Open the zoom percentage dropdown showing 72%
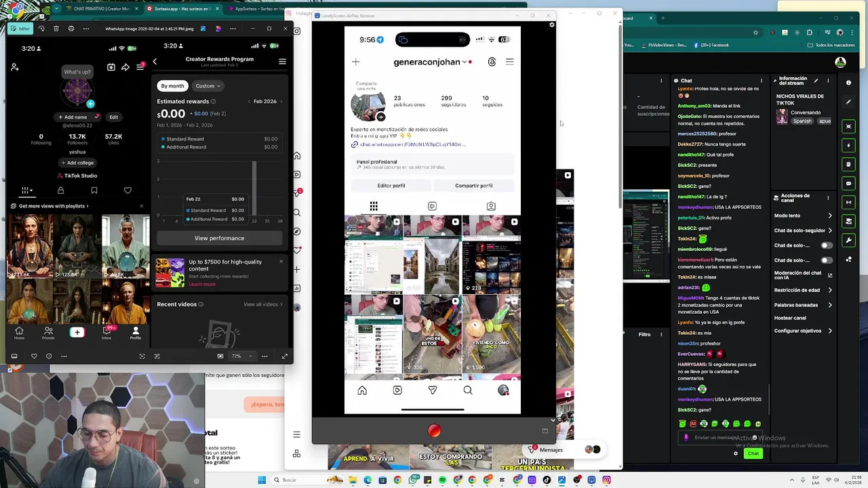This screenshot has width=868, height=488. tap(242, 356)
